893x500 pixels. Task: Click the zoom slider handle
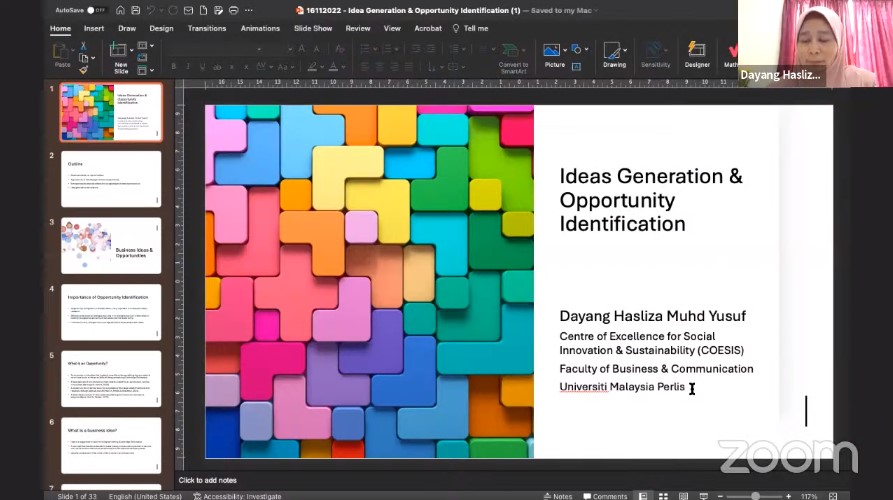pyautogui.click(x=755, y=496)
